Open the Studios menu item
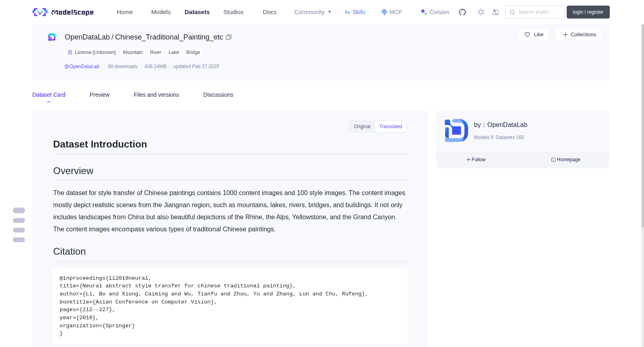This screenshot has height=347, width=644. [x=233, y=12]
